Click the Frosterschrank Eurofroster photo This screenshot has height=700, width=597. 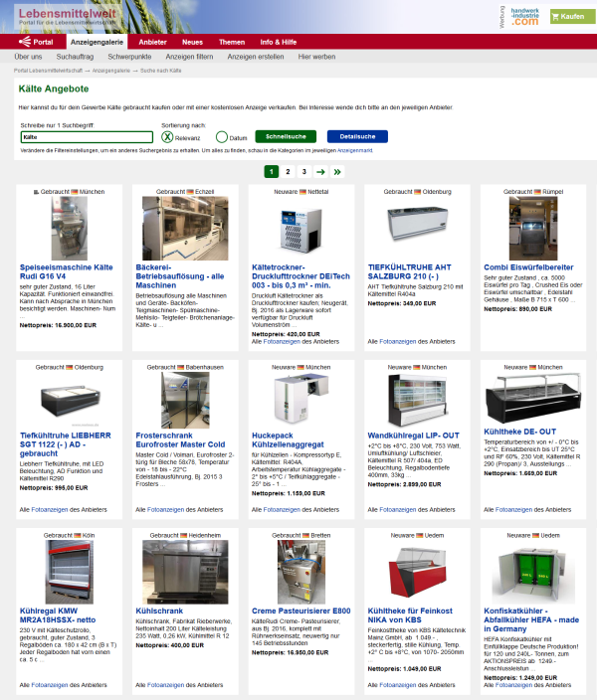(x=185, y=400)
